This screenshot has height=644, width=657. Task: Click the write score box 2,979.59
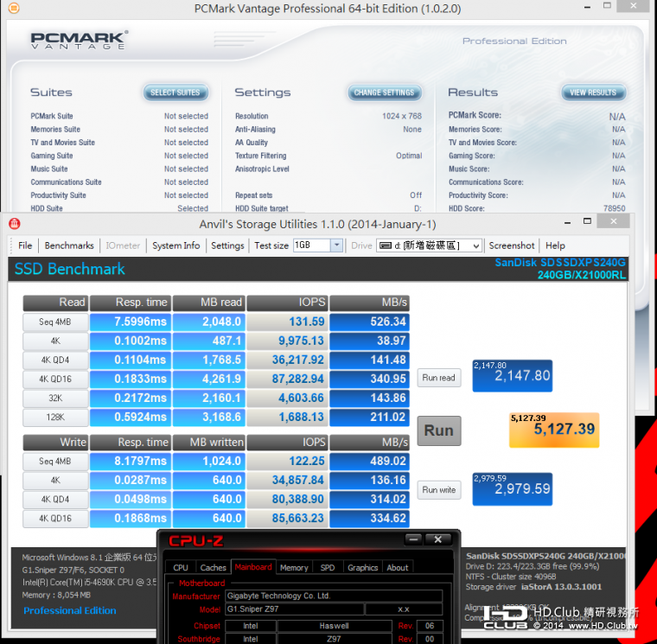click(x=512, y=489)
